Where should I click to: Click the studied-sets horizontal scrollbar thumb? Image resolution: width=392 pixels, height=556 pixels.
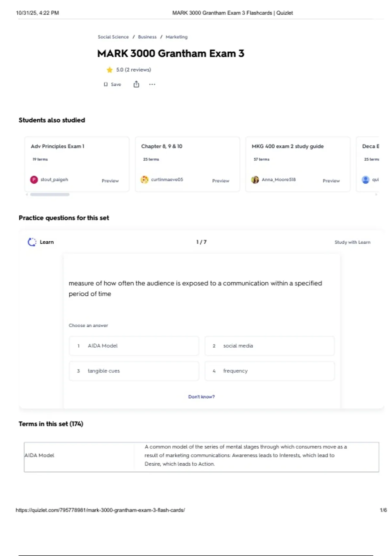tap(50, 194)
